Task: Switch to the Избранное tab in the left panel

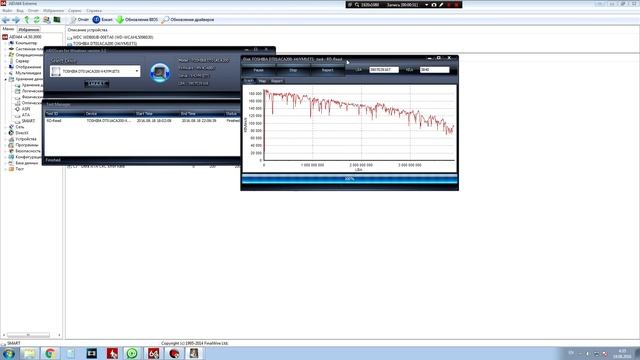Action: point(29,30)
